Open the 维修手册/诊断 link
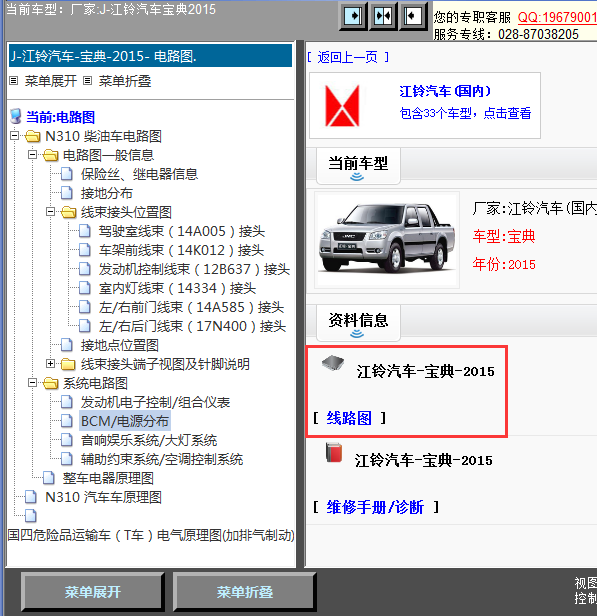Viewport: 597px width, 616px height. 375,507
